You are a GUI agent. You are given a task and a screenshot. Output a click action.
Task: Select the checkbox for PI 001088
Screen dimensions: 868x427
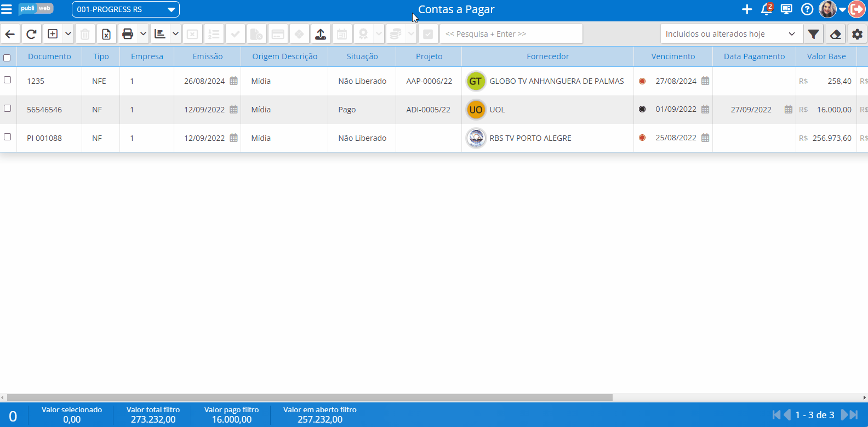point(8,137)
